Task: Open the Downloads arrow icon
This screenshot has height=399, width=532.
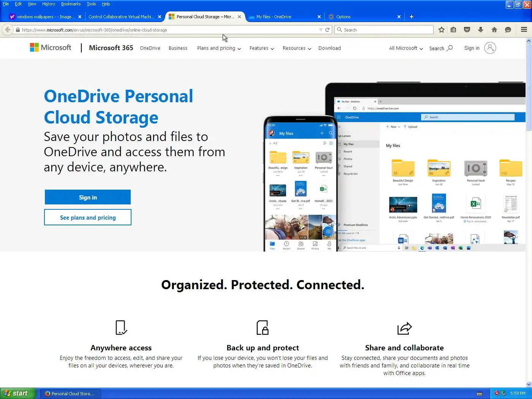Action: point(481,30)
